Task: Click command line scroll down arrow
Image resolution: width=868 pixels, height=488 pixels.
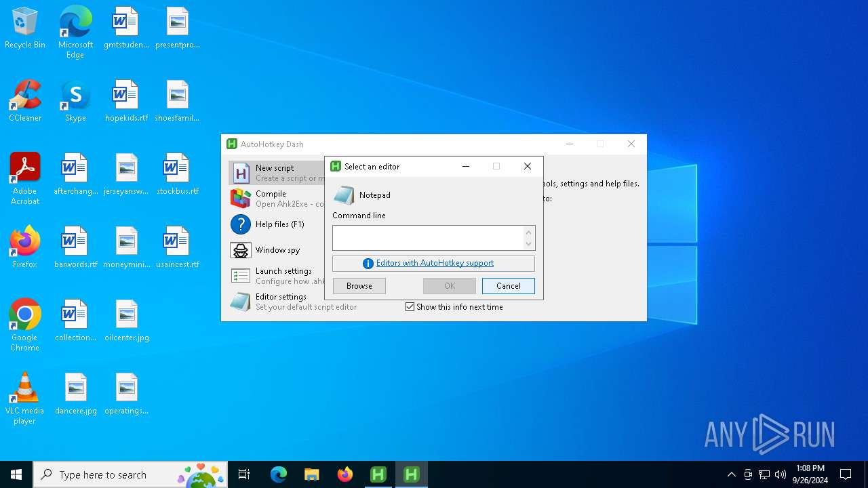Action: (x=529, y=244)
